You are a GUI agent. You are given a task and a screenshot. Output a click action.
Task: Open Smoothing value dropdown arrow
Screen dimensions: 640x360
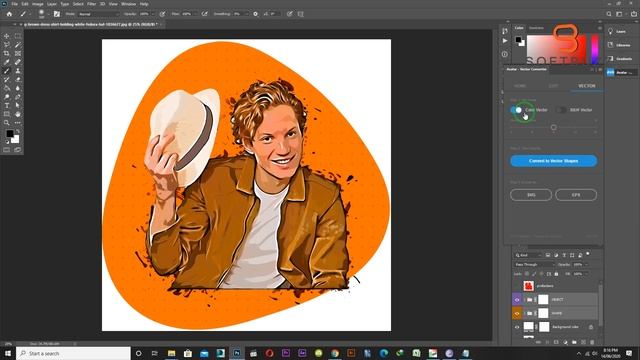247,14
